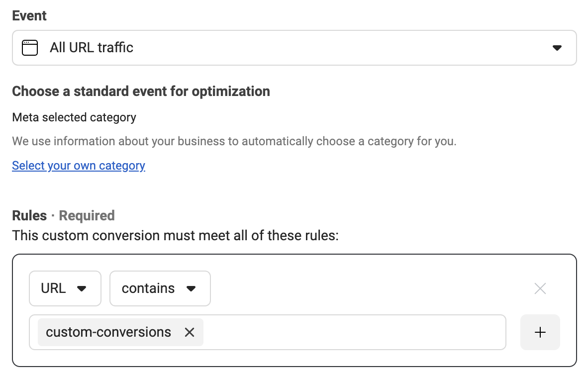Select the URL field in the rule row

click(x=65, y=288)
